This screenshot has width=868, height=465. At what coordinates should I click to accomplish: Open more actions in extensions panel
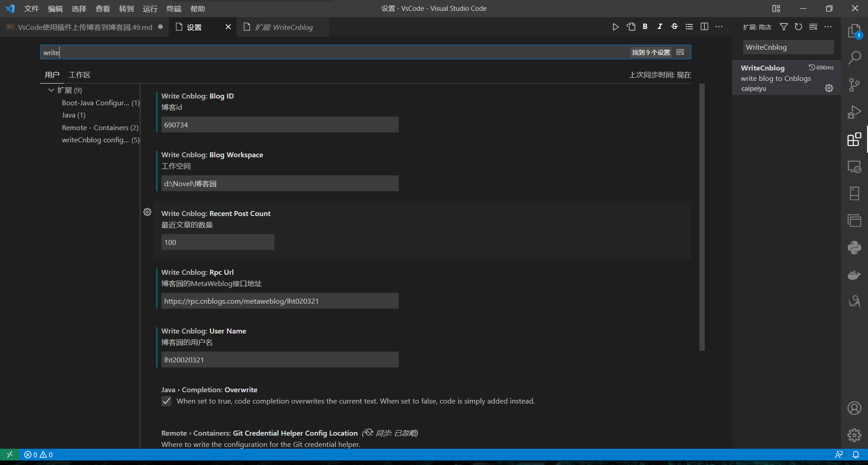[x=828, y=27]
